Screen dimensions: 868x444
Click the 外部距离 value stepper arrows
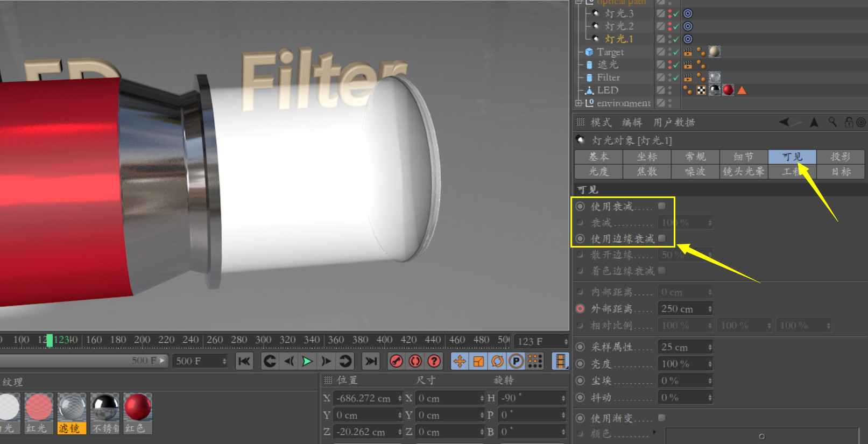(x=710, y=308)
